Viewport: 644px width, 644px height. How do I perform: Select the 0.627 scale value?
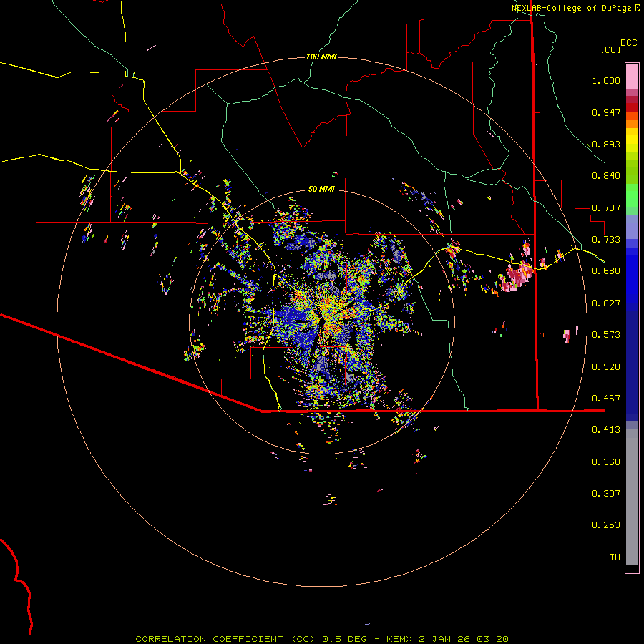tap(606, 303)
